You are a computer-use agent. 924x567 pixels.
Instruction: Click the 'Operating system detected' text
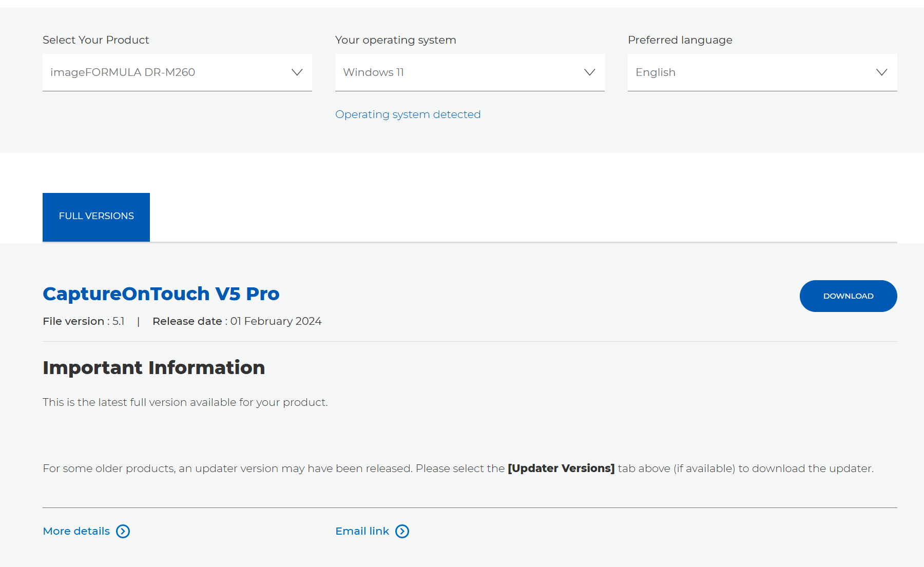point(408,114)
